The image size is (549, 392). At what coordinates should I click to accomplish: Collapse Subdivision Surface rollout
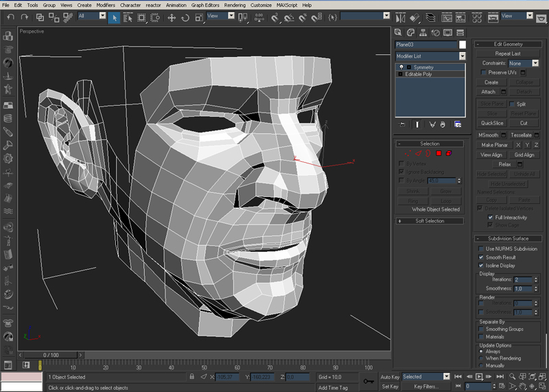(x=508, y=238)
